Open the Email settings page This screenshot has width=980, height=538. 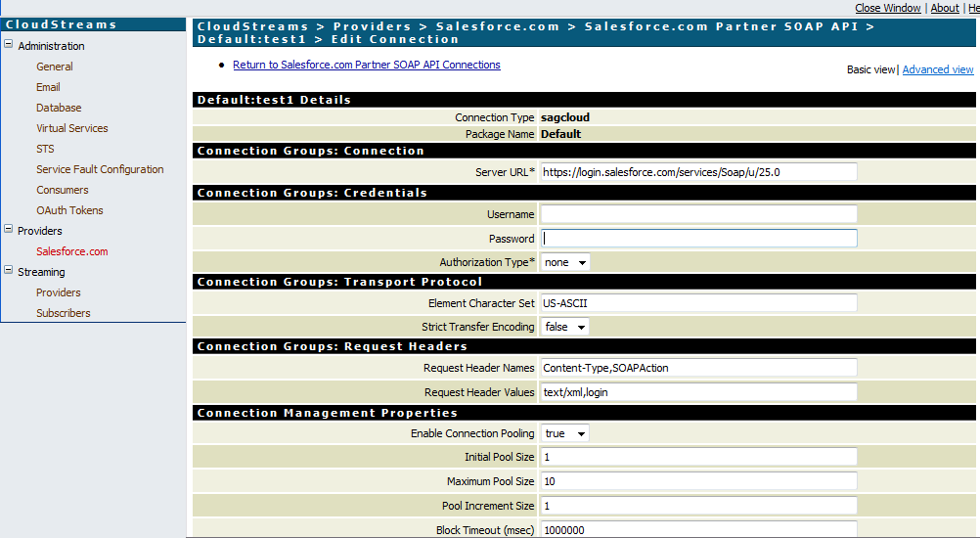(x=48, y=87)
